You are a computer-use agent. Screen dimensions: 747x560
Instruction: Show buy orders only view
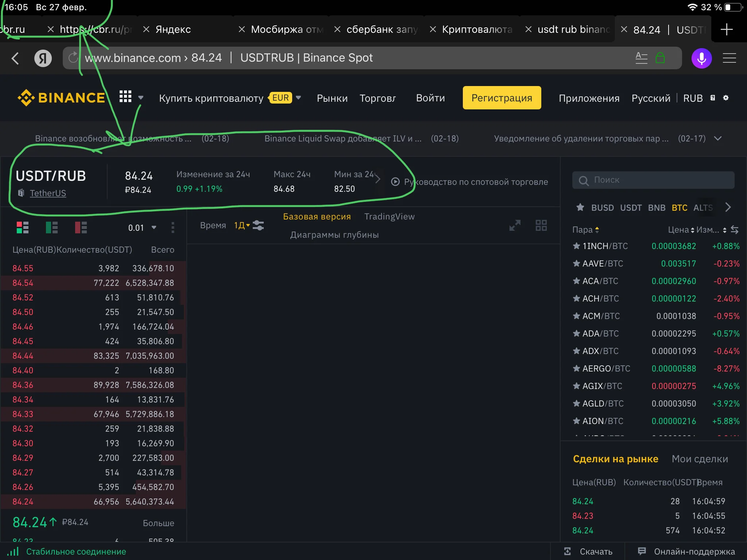pyautogui.click(x=52, y=227)
